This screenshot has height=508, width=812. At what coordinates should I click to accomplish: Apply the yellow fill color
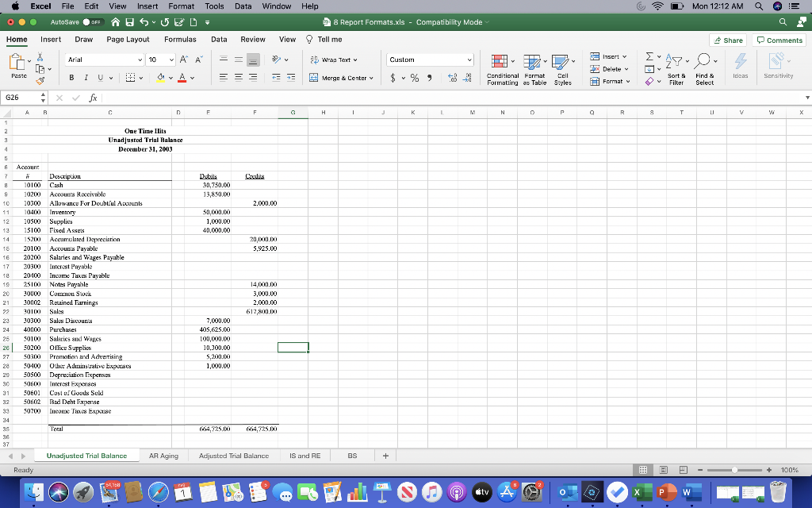click(160, 78)
